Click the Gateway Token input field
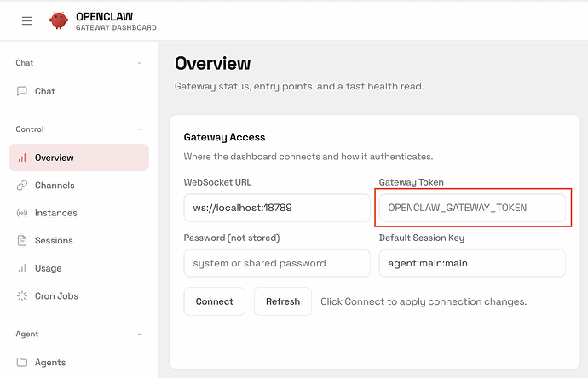 472,208
